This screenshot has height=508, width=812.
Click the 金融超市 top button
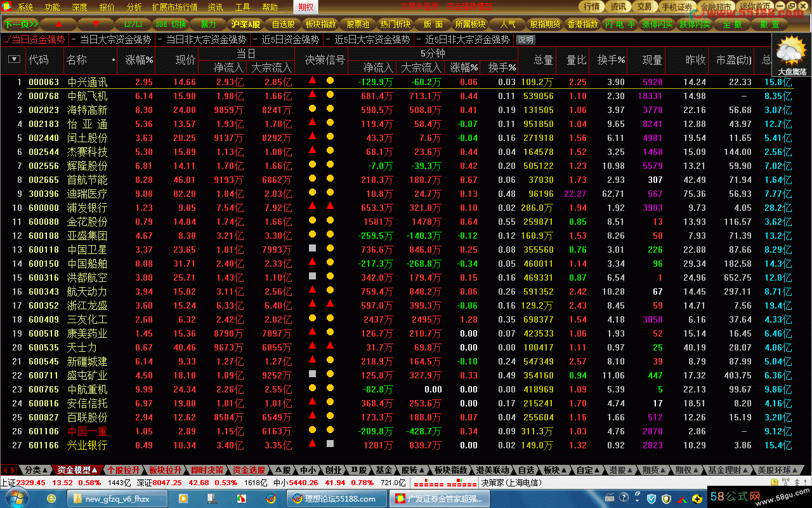point(717,6)
